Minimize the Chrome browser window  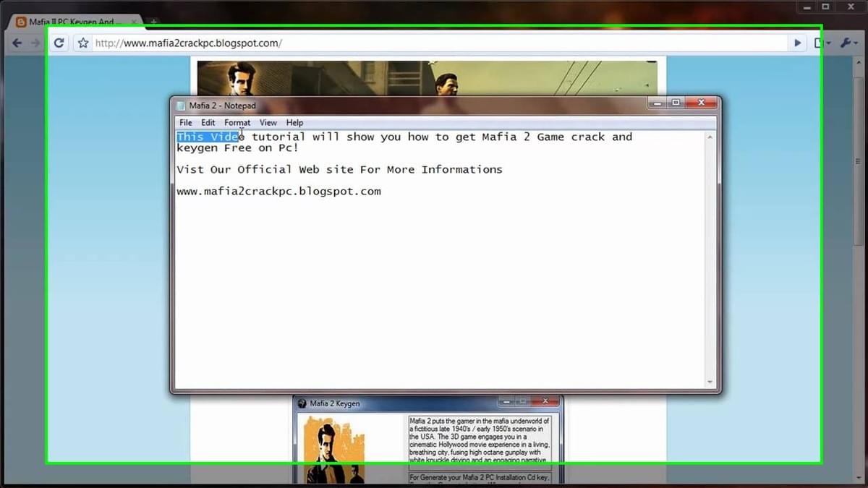point(807,7)
